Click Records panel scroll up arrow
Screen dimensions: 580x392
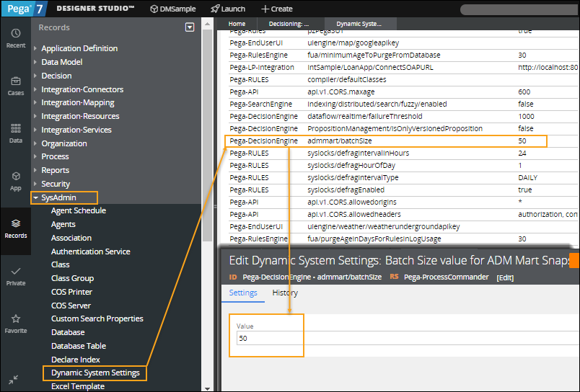pyautogui.click(x=207, y=24)
